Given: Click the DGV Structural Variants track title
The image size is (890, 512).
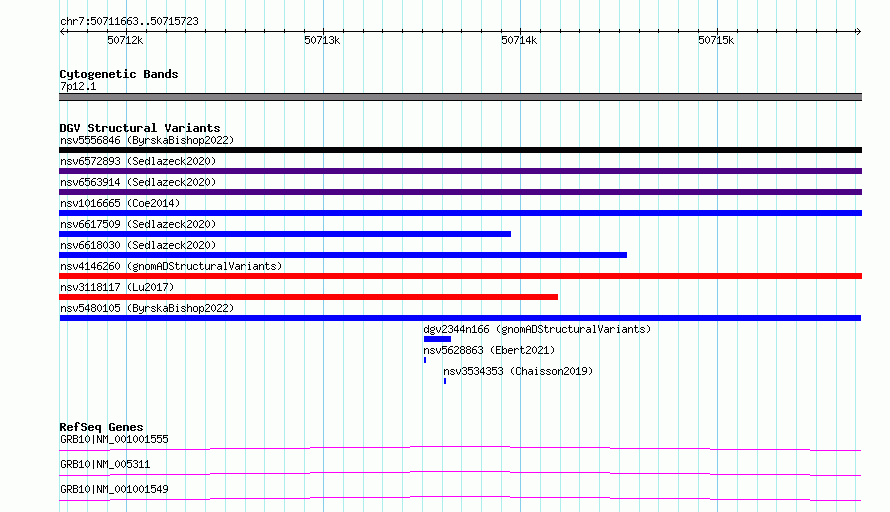Looking at the screenshot, I should 140,128.
